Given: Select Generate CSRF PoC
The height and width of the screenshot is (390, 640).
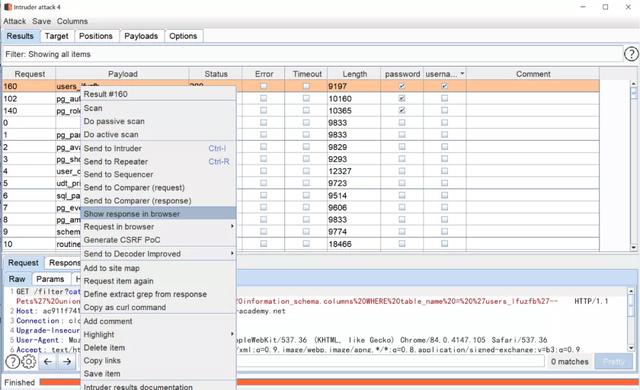Looking at the screenshot, I should click(x=159, y=240).
